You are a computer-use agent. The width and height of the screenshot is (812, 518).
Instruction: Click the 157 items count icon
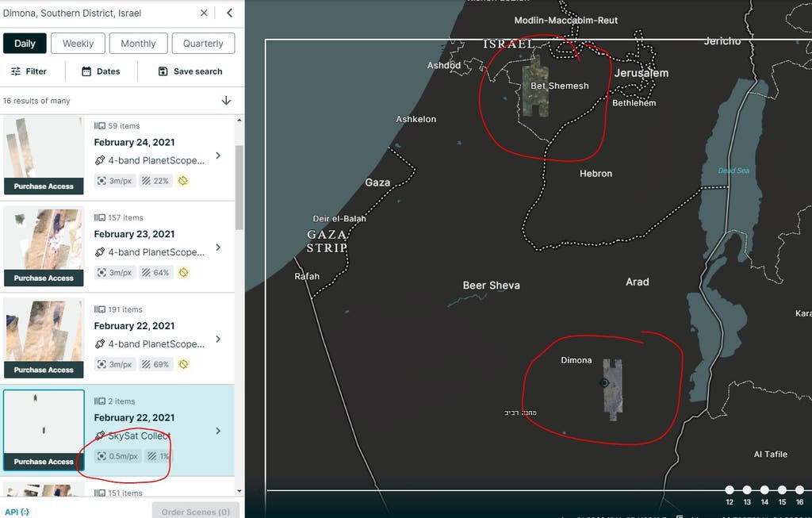99,217
